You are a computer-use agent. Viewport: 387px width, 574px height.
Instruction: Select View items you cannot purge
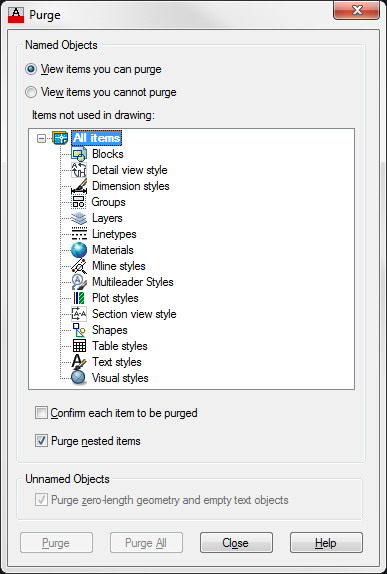point(101,92)
